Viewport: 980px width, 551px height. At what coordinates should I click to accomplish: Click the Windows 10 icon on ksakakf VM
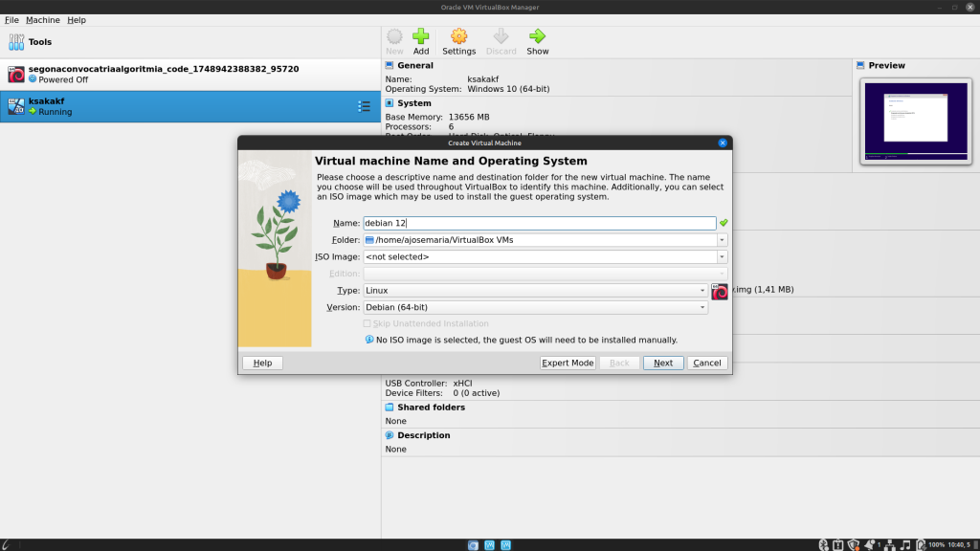click(x=16, y=106)
